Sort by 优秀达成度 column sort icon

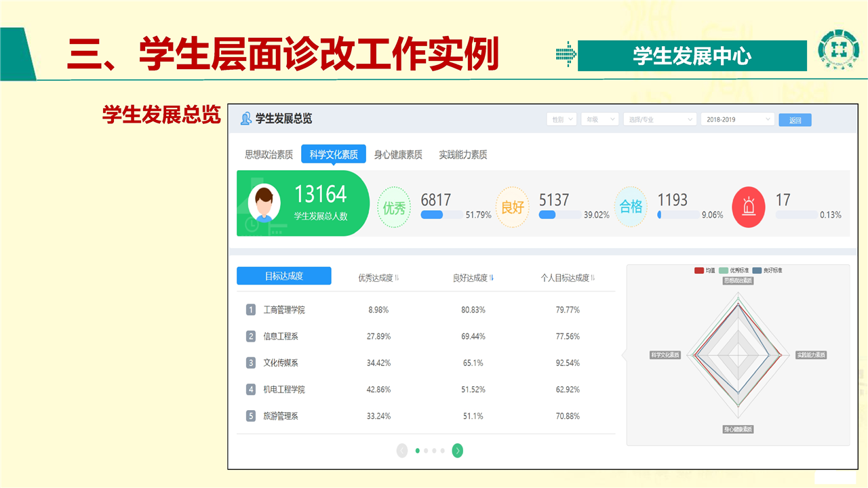point(397,278)
